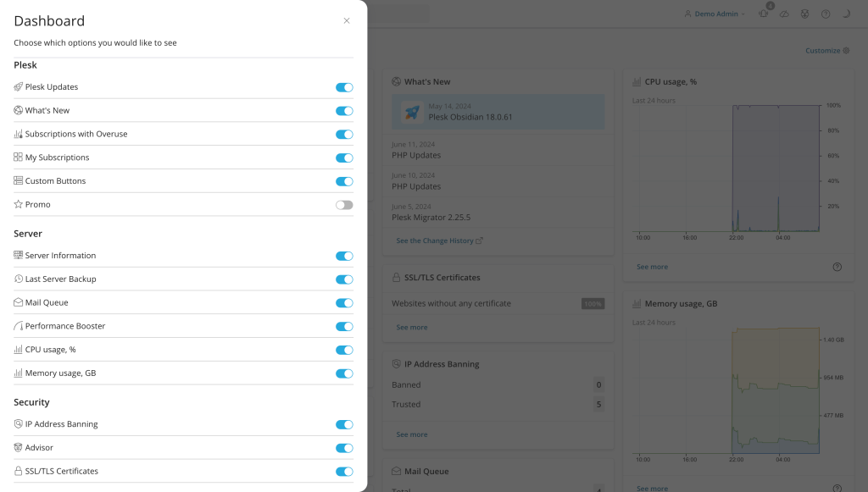The height and width of the screenshot is (492, 868).
Task: Switch off CPU usage, % toggle
Action: (x=344, y=350)
